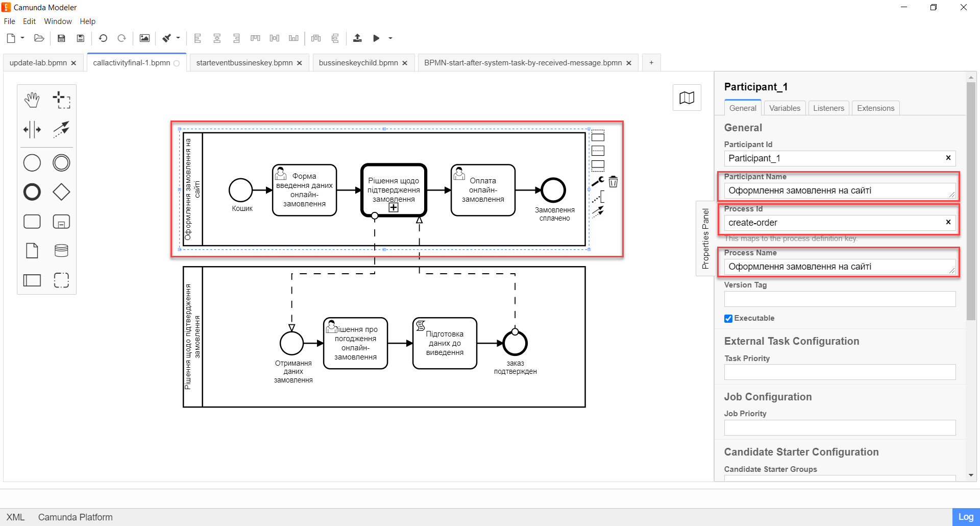Create an EndEvent from palette
The image size is (980, 526).
[x=32, y=192]
